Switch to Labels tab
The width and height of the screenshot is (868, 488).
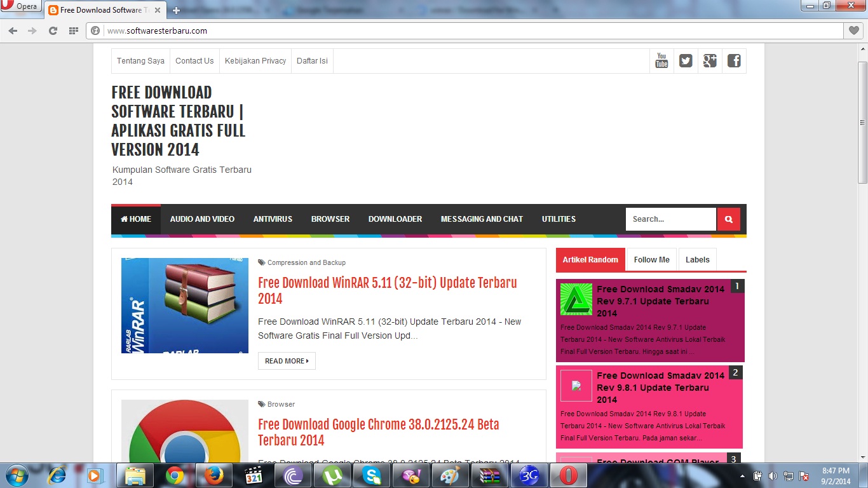(x=697, y=259)
